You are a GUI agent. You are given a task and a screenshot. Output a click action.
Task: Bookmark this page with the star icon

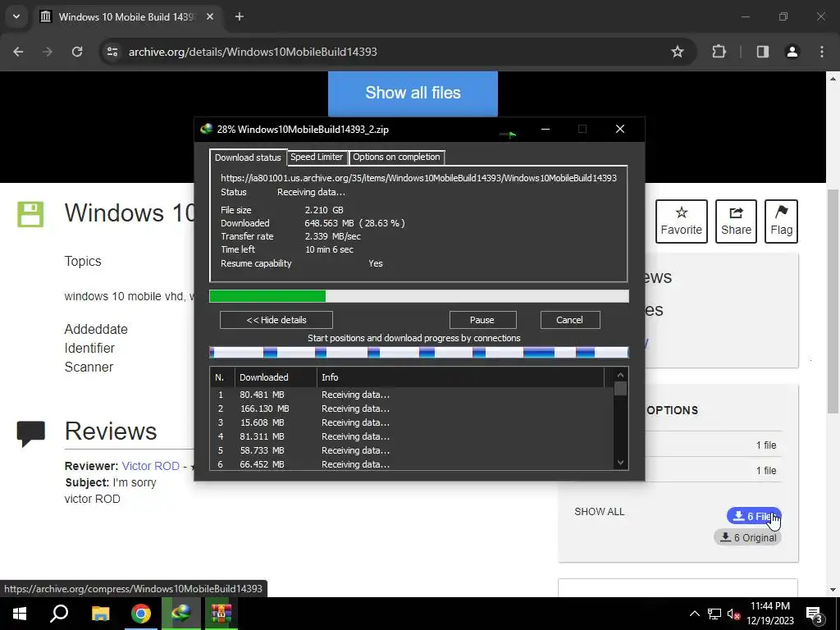pyautogui.click(x=677, y=52)
